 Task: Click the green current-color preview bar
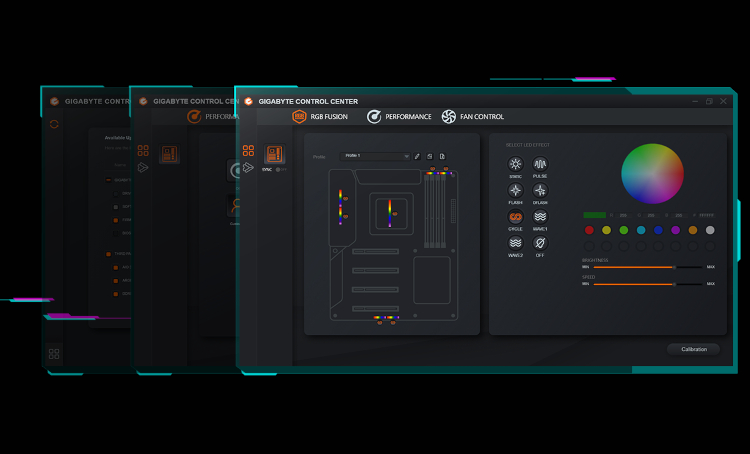click(x=595, y=215)
